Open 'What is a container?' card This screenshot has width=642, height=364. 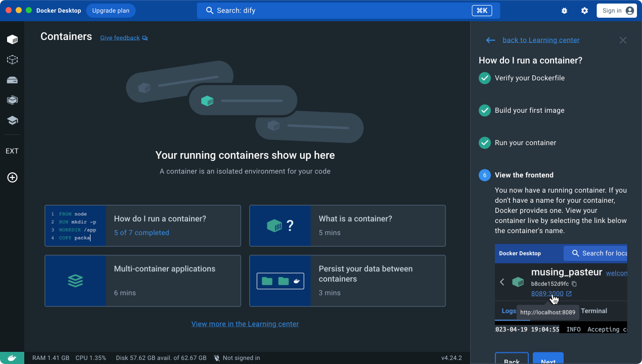347,225
